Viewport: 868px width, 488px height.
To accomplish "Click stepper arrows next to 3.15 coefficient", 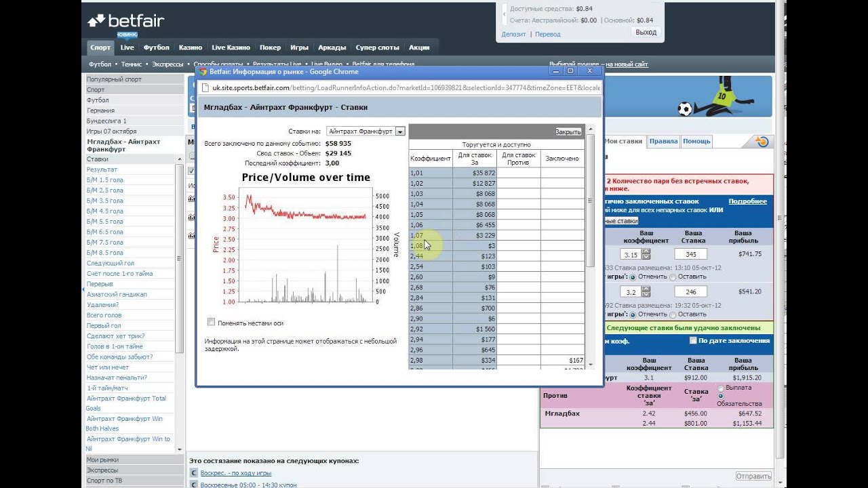I will tap(646, 254).
